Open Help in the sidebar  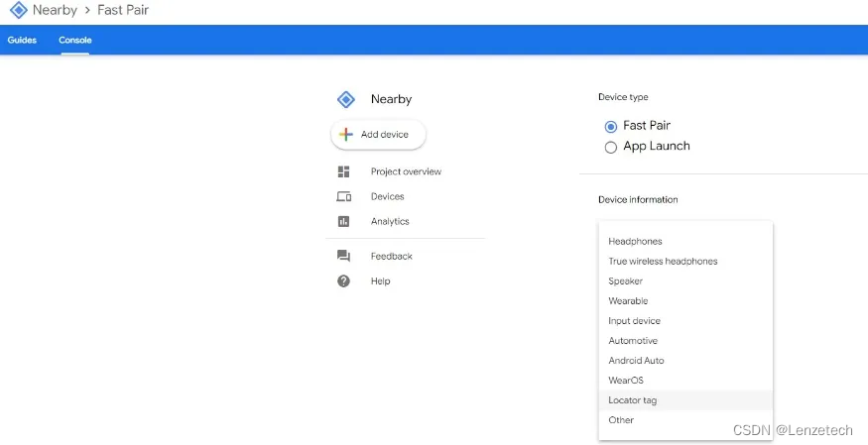coord(380,280)
